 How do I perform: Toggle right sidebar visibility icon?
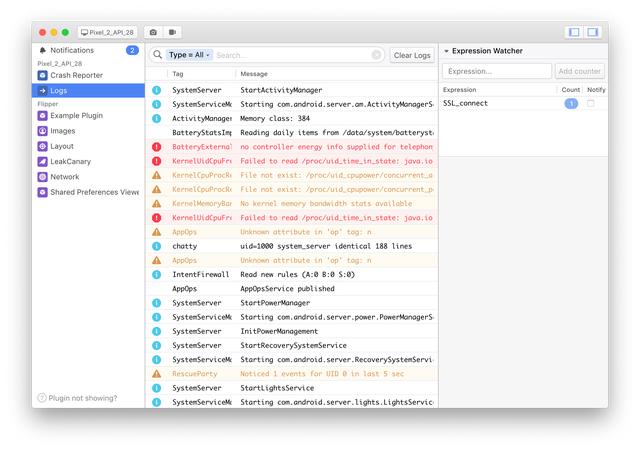(593, 32)
